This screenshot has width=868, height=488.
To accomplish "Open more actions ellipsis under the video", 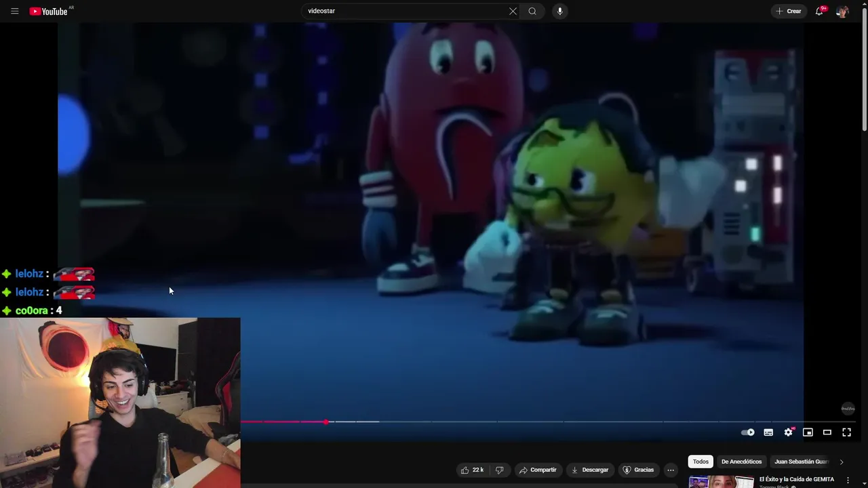I will [x=671, y=470].
